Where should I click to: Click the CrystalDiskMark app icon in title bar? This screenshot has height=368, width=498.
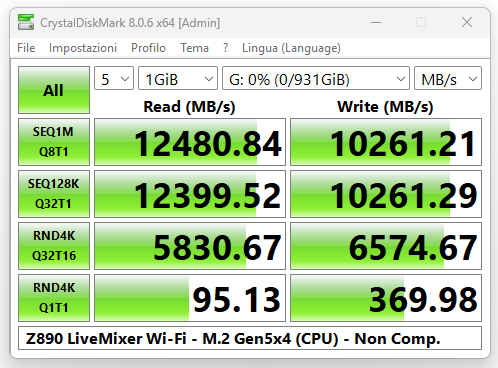pos(26,22)
